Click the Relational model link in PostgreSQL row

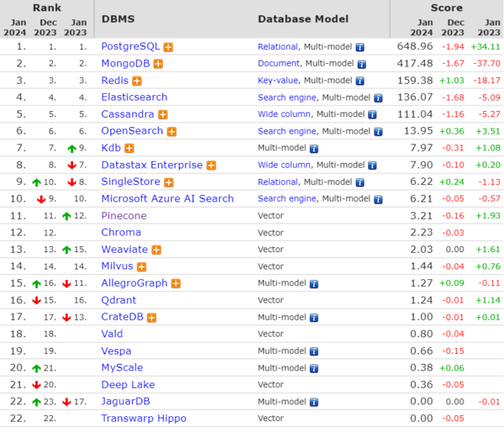278,47
